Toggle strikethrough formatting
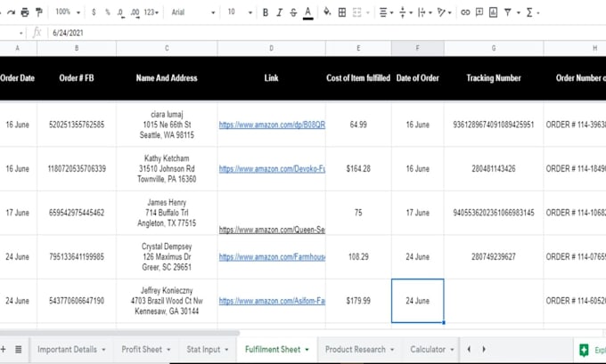The image size is (606, 364). 293,12
